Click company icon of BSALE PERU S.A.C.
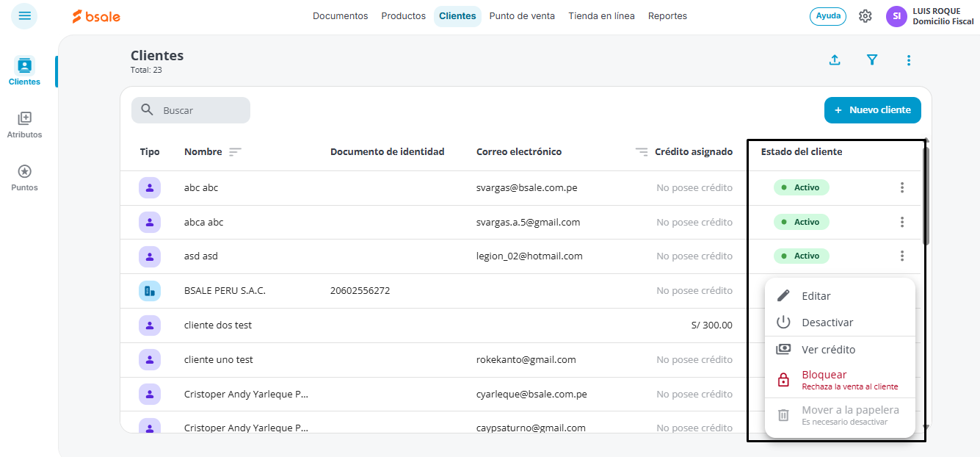Image resolution: width=980 pixels, height=457 pixels. point(150,291)
